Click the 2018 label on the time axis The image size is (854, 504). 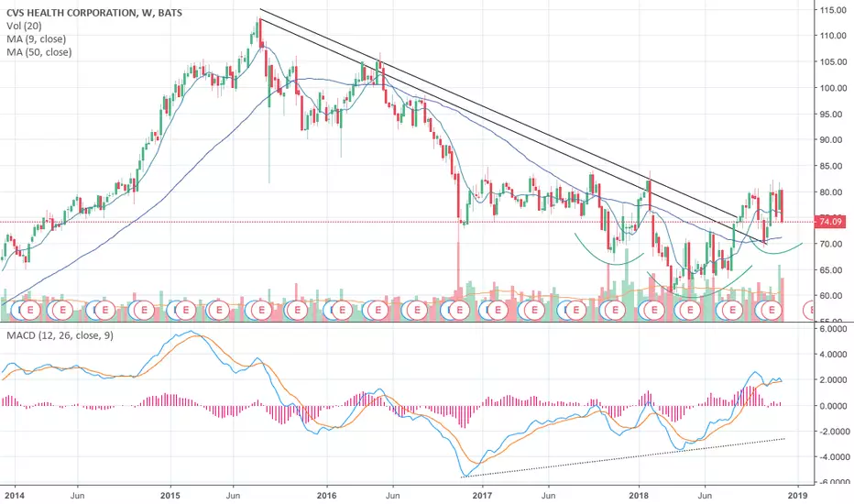[639, 495]
